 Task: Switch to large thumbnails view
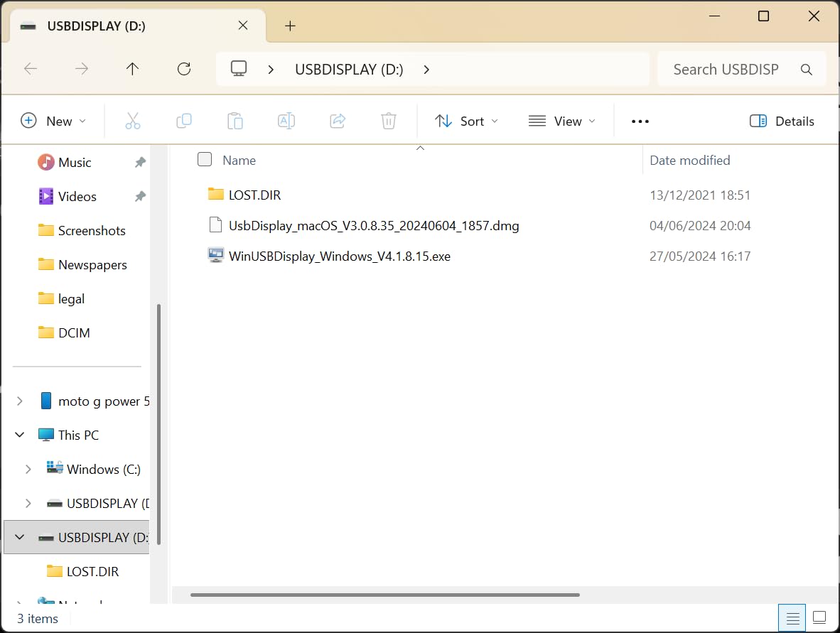click(x=819, y=617)
